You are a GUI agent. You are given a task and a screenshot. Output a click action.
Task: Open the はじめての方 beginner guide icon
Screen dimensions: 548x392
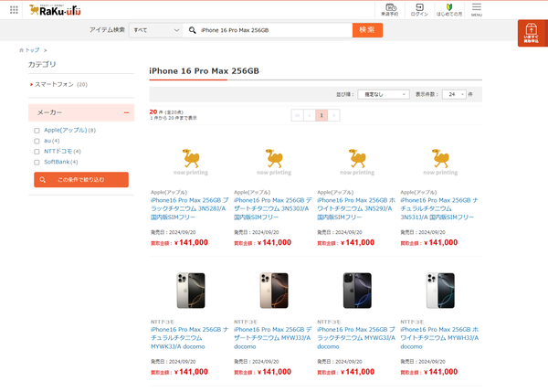(x=448, y=10)
